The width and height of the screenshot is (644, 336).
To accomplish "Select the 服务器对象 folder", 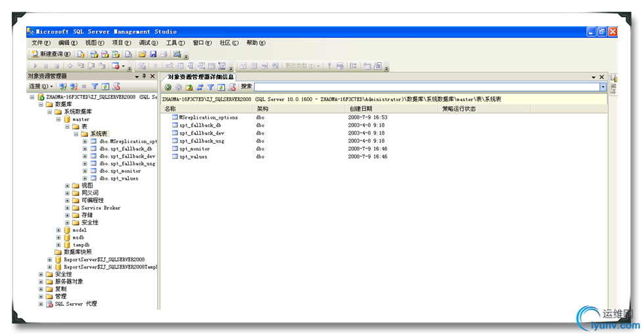I will (x=69, y=282).
